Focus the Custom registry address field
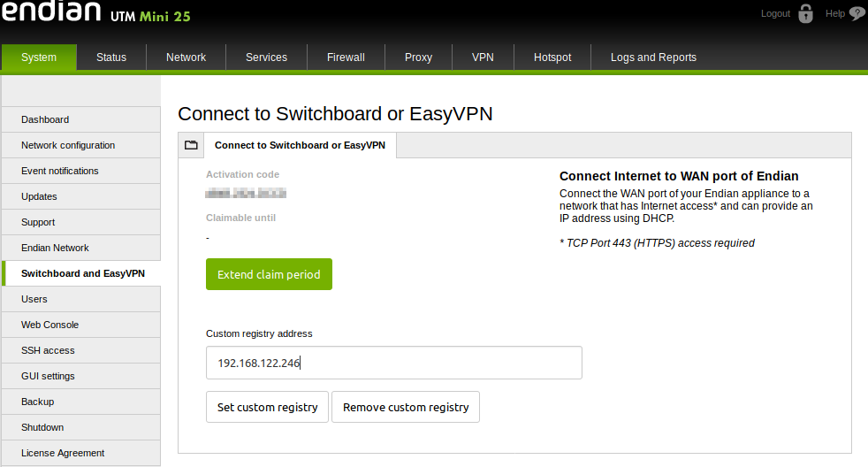868x467 pixels. tap(394, 363)
